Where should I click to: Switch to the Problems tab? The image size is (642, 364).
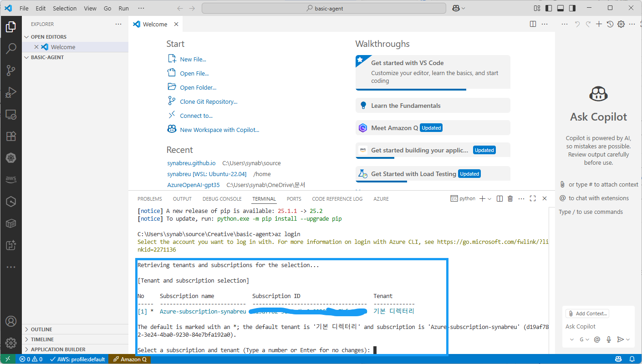[x=150, y=199]
